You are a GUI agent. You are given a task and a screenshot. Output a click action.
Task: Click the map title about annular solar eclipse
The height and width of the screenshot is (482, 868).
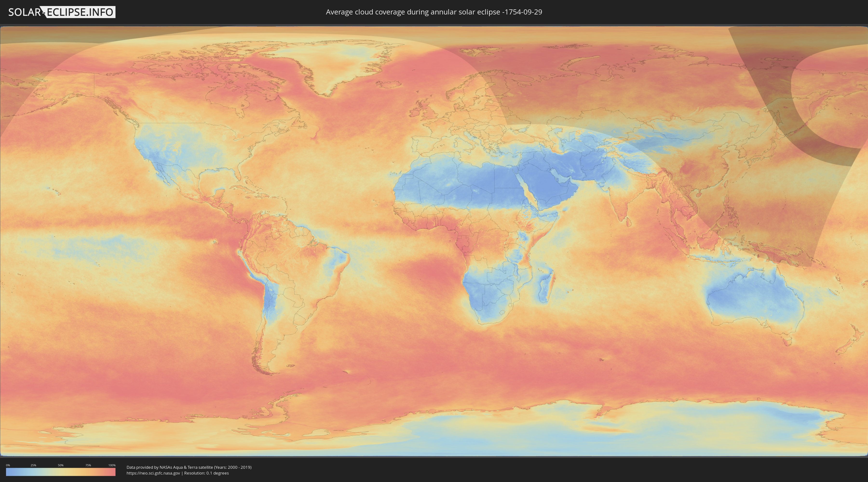[434, 12]
